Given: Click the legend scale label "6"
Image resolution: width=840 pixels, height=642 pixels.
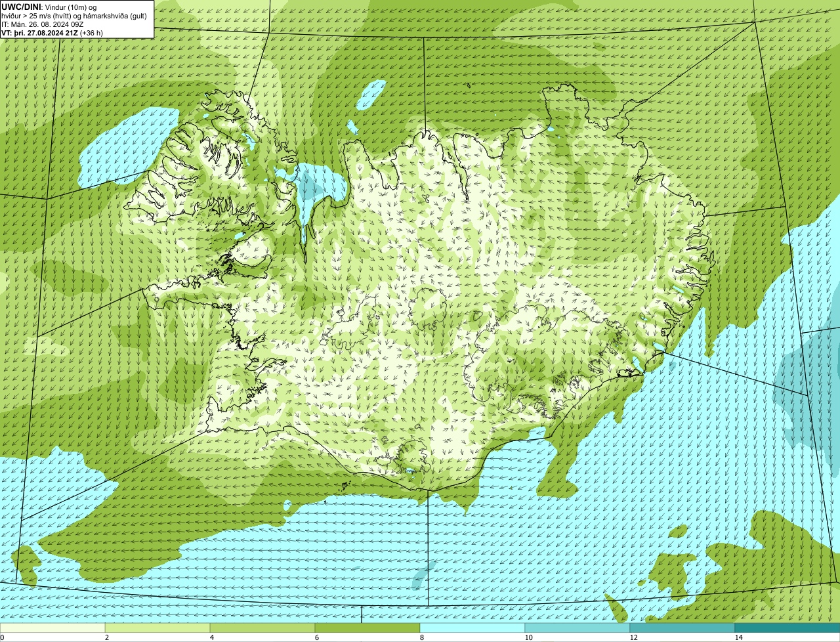Looking at the screenshot, I should click(316, 637).
